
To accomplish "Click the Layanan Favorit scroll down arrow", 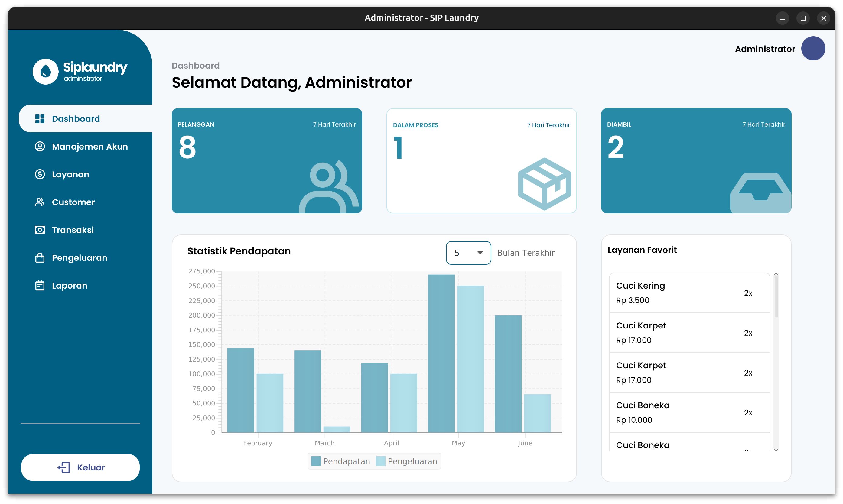I will coord(776,450).
